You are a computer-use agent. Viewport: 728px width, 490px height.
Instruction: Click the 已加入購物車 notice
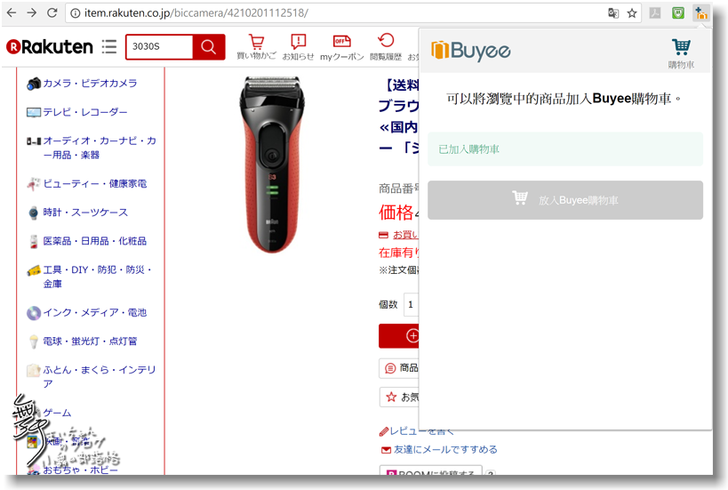pos(565,149)
